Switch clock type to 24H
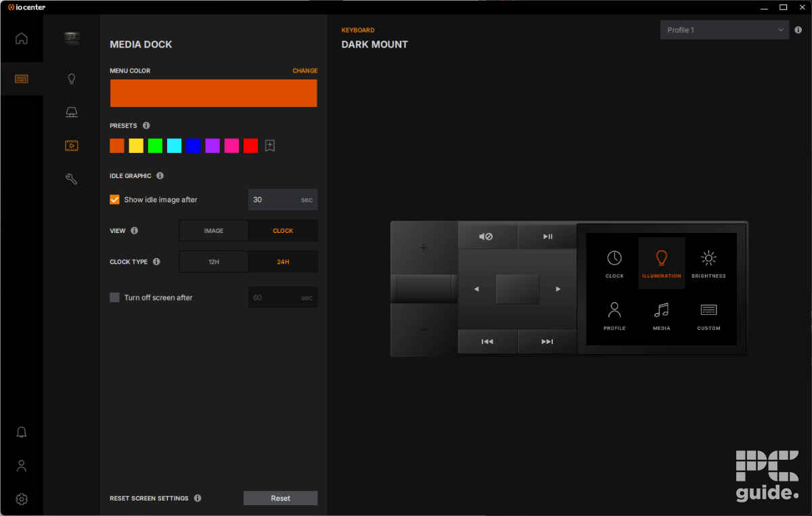Screen dimensions: 812x516 coord(283,262)
